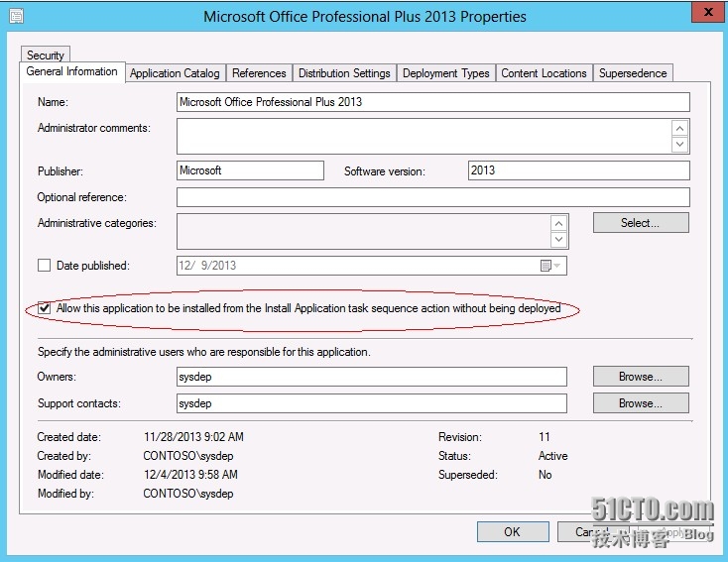Click the Created by CONTOSO\sysdep value
The image size is (728, 562).
click(x=188, y=456)
